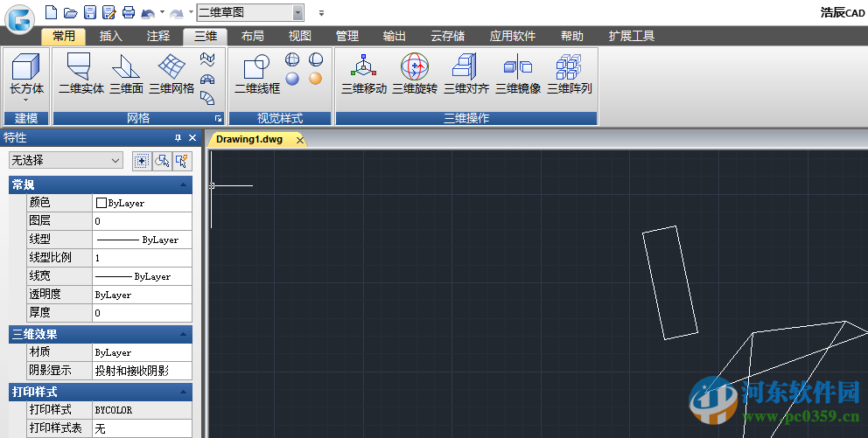The width and height of the screenshot is (868, 438).
Task: Click the Save As icon
Action: pos(109,12)
